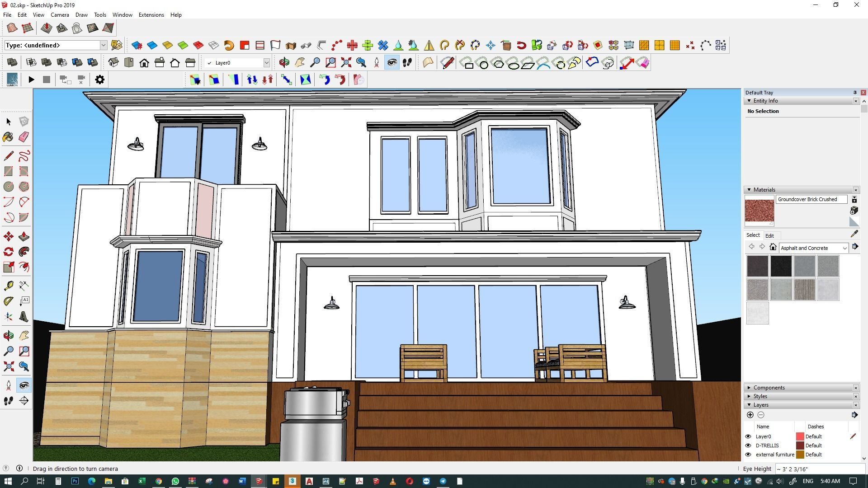Select the Freehand drawing tool
This screenshot has width=868, height=488.
coord(24,156)
